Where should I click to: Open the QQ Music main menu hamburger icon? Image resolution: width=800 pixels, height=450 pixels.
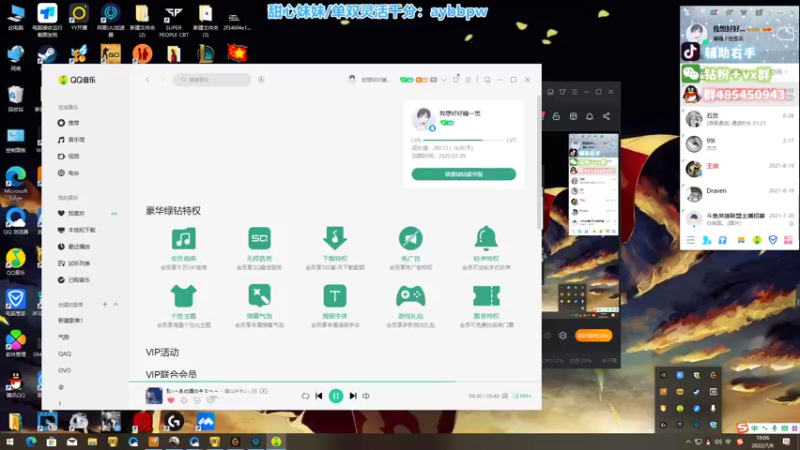pyautogui.click(x=468, y=80)
